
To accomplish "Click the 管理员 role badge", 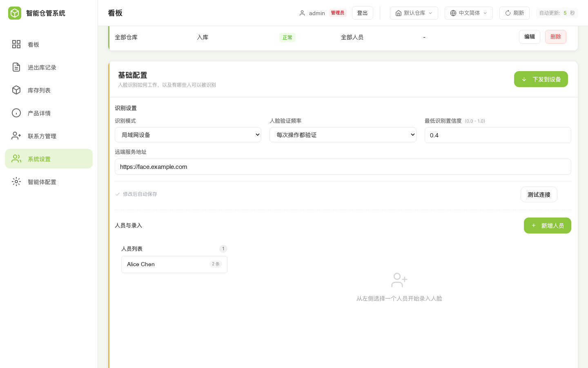I will (338, 13).
